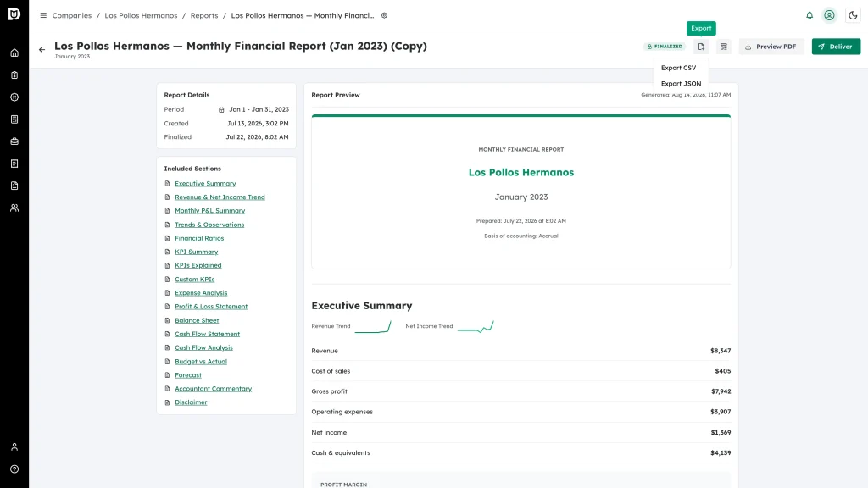Click the Cash & equivalents value $4,139
This screenshot has width=868, height=488.
tap(721, 453)
